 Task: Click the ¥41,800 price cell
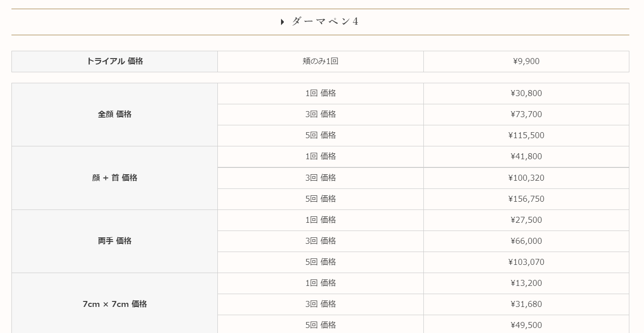click(x=526, y=156)
